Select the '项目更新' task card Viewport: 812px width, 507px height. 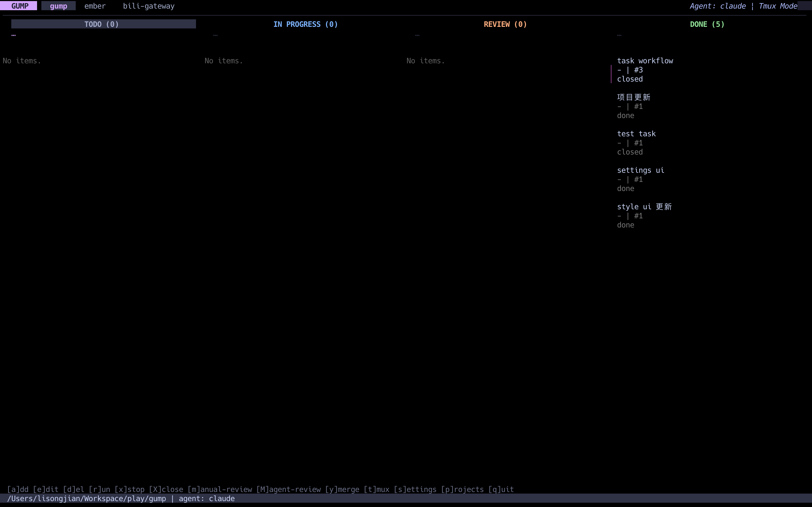coord(633,97)
